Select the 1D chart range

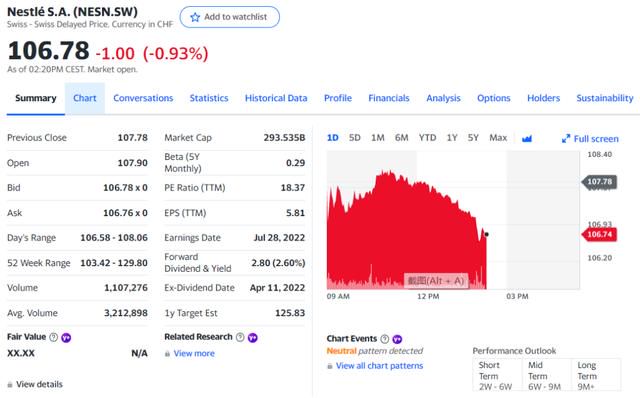click(333, 138)
